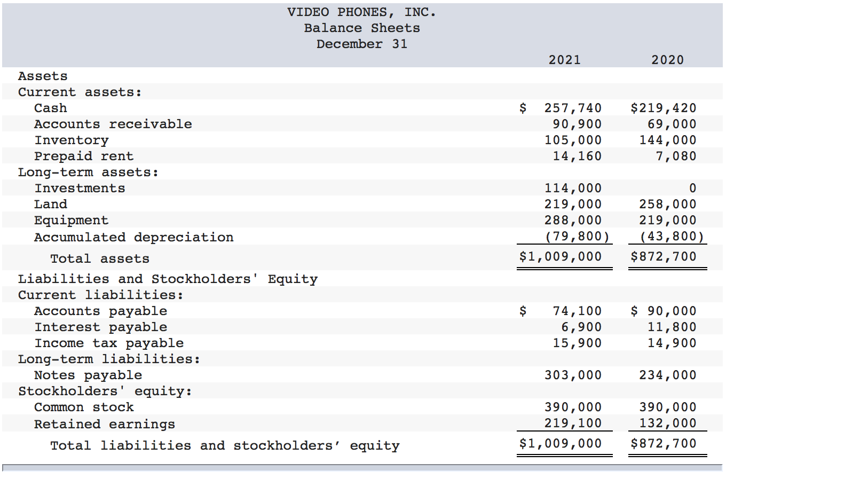Select the Income tax payable label

(109, 343)
